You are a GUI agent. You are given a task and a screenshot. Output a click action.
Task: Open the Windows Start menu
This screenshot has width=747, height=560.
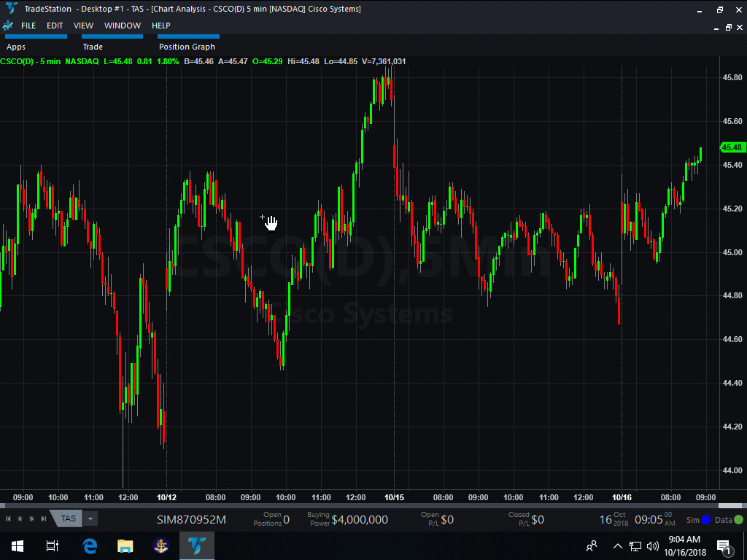click(18, 545)
